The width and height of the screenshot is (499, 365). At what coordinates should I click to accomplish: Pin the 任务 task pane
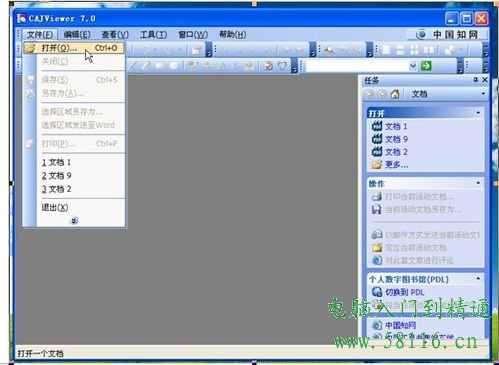[x=476, y=80]
